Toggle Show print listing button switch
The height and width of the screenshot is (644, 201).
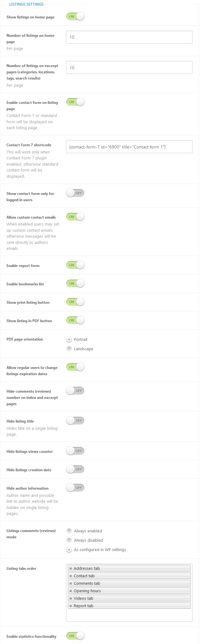tap(75, 302)
